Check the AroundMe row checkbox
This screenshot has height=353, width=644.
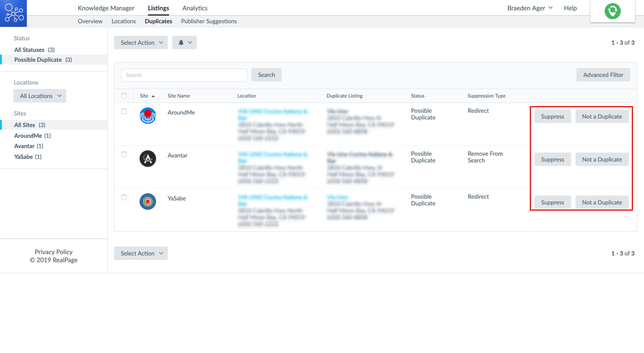point(124,111)
